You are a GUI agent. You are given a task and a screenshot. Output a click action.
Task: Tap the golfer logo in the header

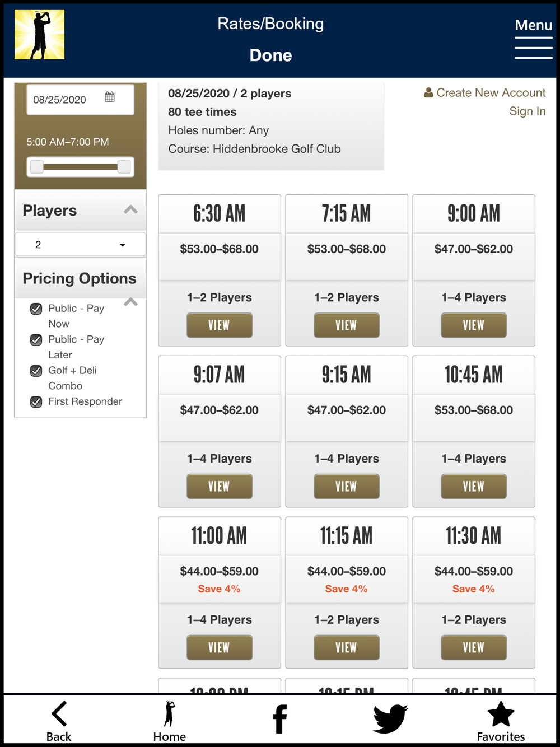tap(39, 34)
